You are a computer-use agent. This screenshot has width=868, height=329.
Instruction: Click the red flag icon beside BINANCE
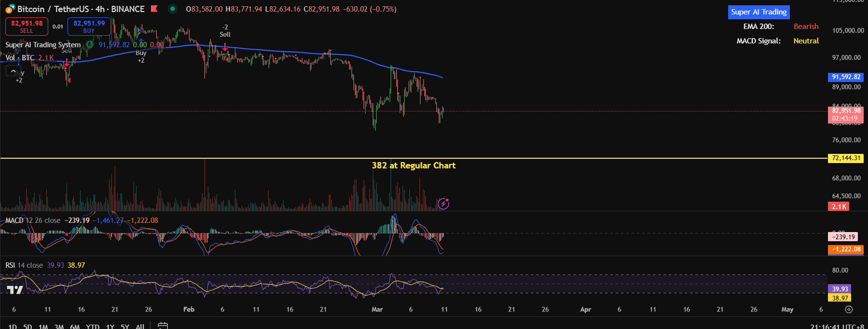[154, 9]
